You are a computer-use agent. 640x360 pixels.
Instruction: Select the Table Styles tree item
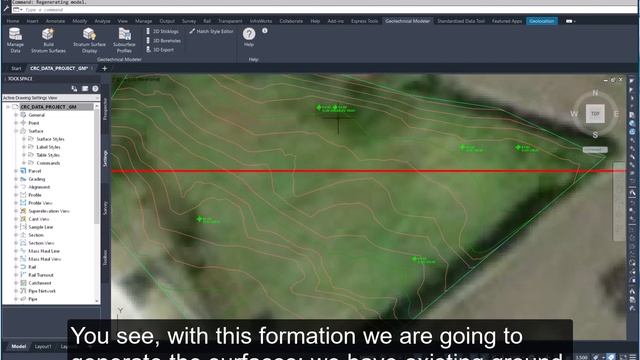pos(48,155)
